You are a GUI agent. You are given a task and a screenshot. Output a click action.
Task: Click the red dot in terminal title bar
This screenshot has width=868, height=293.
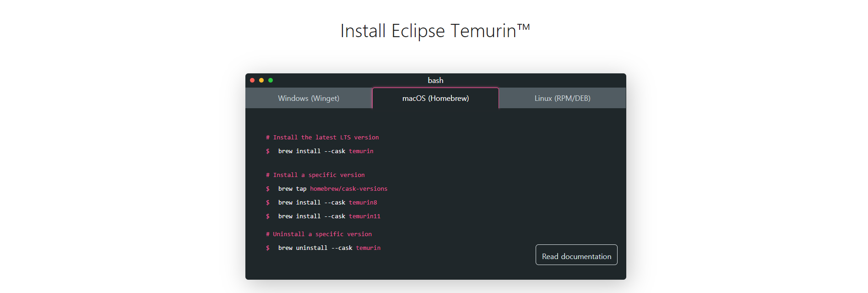(x=252, y=80)
